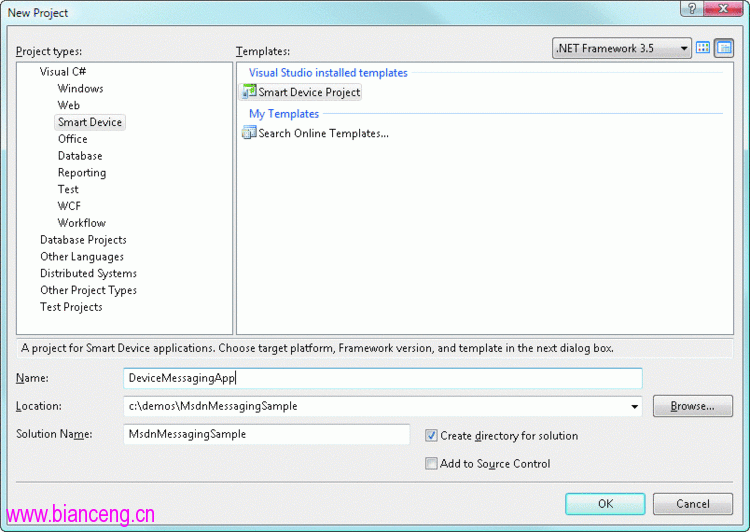Image resolution: width=750 pixels, height=532 pixels.
Task: Click in the Name input field
Action: tap(383, 378)
